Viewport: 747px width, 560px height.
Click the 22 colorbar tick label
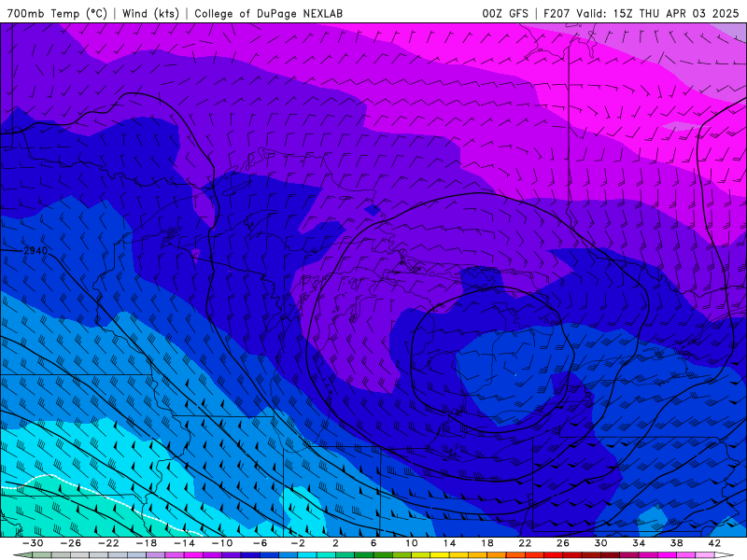point(525,543)
